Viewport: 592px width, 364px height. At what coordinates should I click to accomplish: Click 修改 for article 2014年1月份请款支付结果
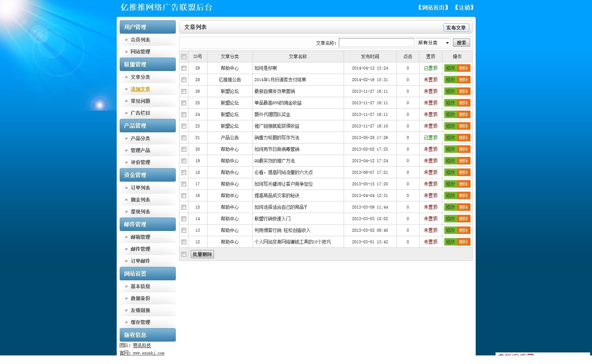(450, 80)
